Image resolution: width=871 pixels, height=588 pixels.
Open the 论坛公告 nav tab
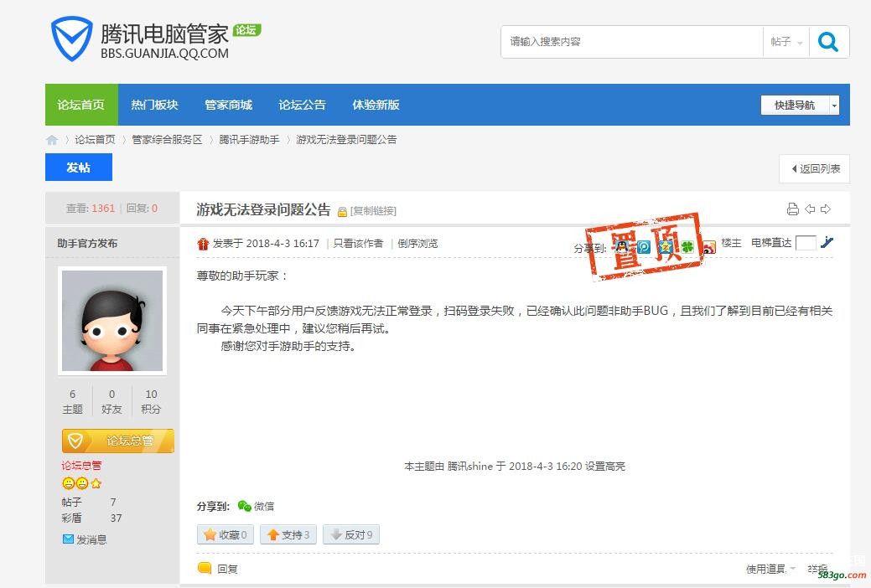302,105
